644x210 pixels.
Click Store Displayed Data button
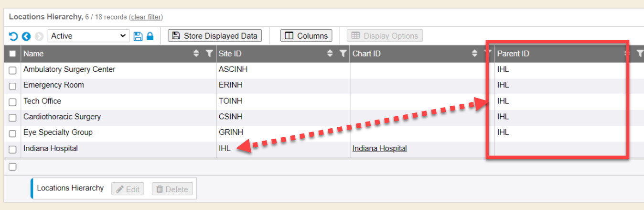coord(215,36)
